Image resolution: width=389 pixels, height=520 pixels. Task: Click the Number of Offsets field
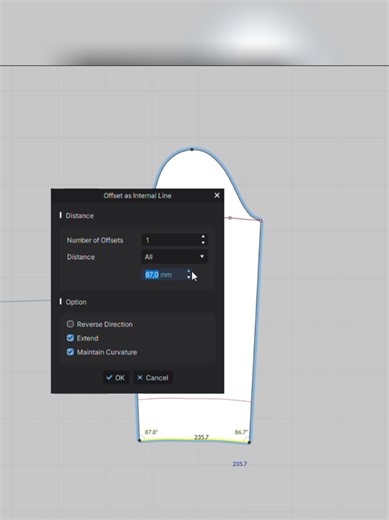(174, 240)
